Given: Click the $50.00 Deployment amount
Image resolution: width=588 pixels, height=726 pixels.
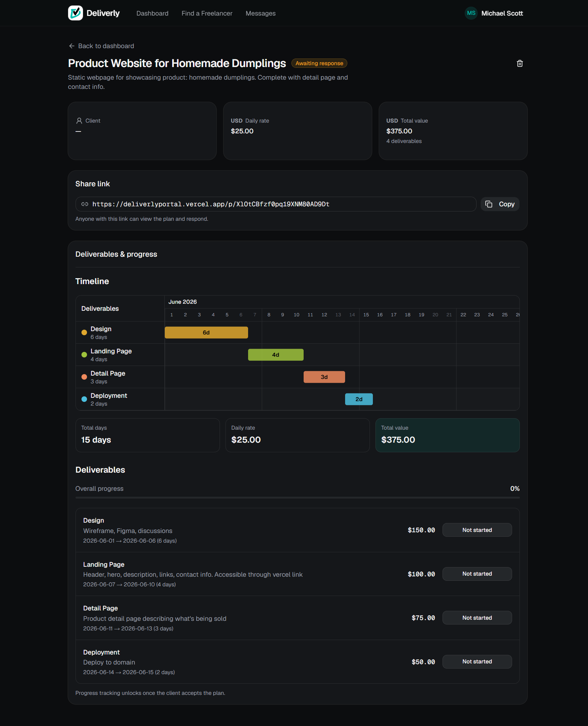Looking at the screenshot, I should pos(423,662).
